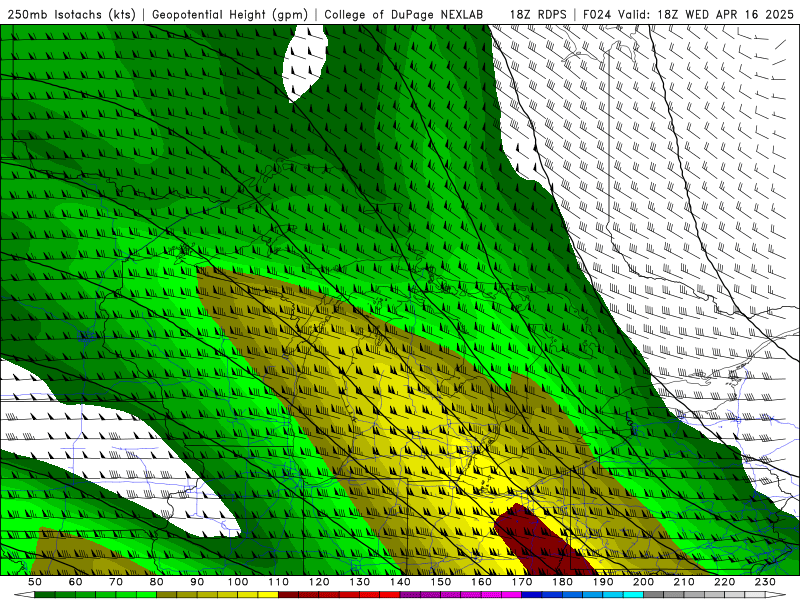This screenshot has width=800, height=600.
Task: Click the "250mb Isotachs (kts)" title text
Action: pos(71,15)
